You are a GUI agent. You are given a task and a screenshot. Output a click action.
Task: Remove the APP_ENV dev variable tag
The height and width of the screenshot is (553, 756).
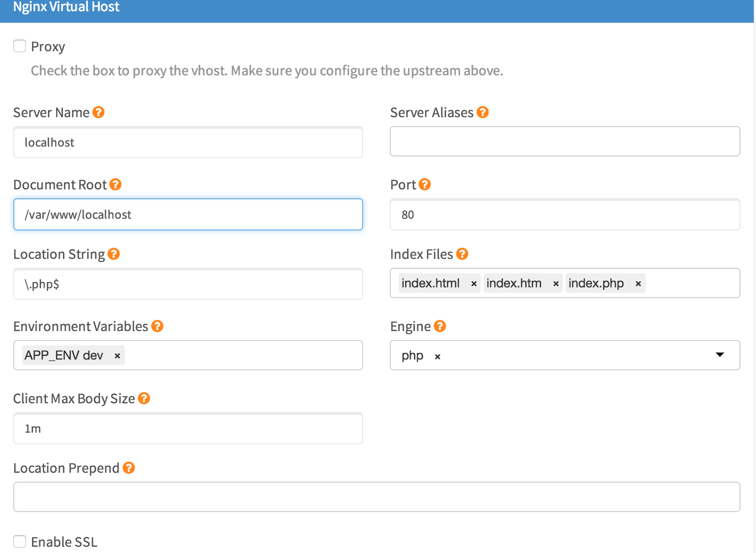tap(117, 356)
